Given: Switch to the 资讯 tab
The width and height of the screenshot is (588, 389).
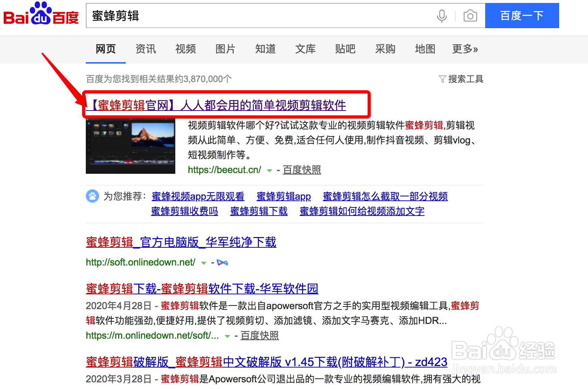Looking at the screenshot, I should (x=146, y=49).
